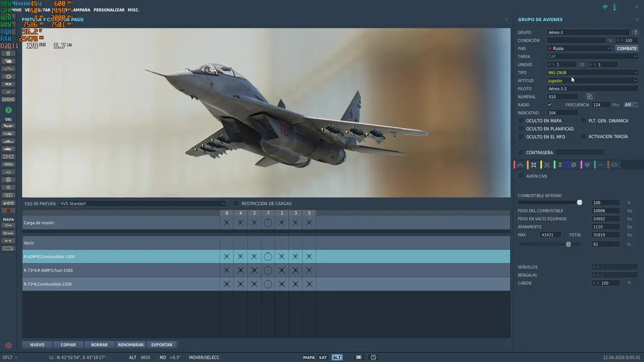Select the helicopter group tool
The height and width of the screenshot is (362, 644).
(x=8, y=134)
